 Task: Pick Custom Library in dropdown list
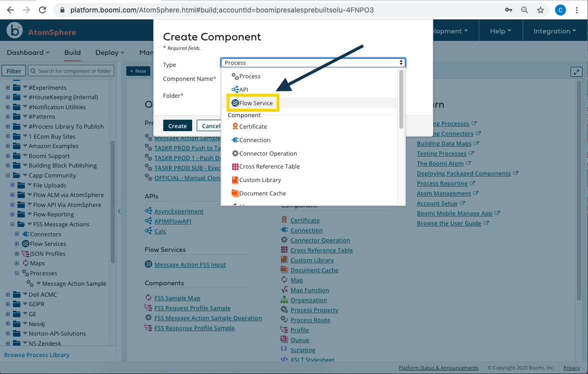[x=256, y=180]
